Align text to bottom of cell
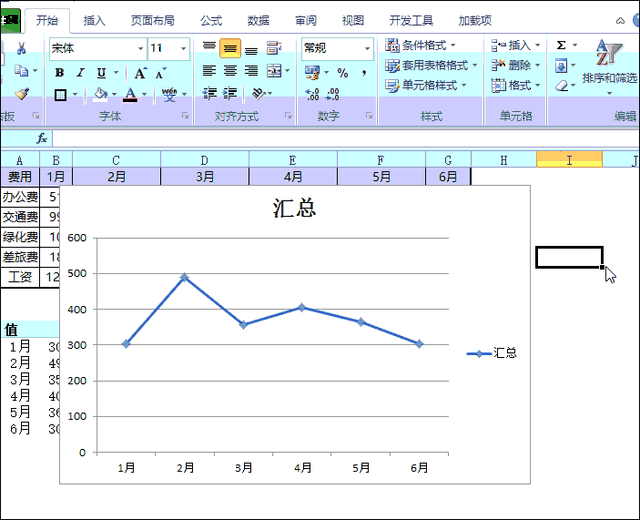Viewport: 640px width, 520px height. tap(251, 49)
